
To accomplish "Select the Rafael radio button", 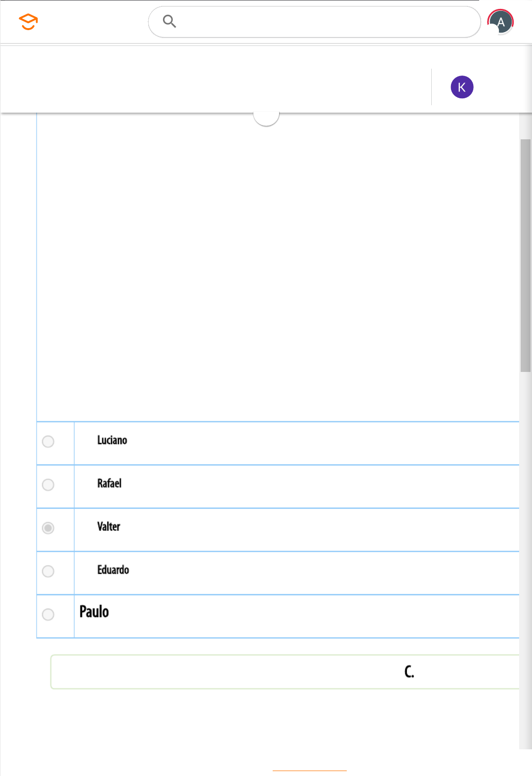I will pos(48,485).
